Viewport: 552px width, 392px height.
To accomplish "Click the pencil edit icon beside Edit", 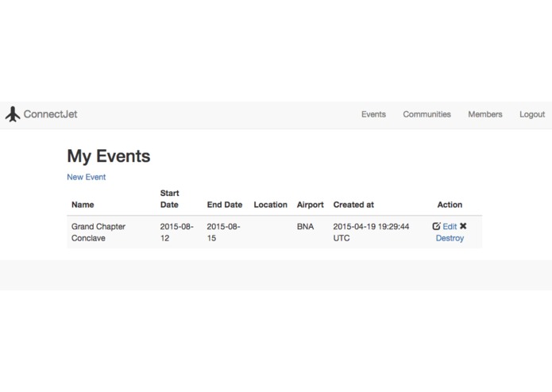I will pos(436,226).
